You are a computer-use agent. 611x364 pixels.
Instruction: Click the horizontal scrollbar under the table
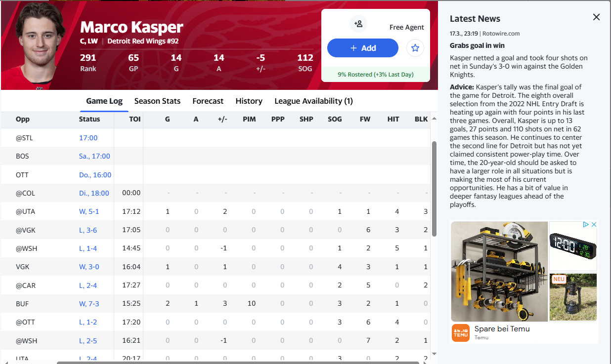(237, 363)
